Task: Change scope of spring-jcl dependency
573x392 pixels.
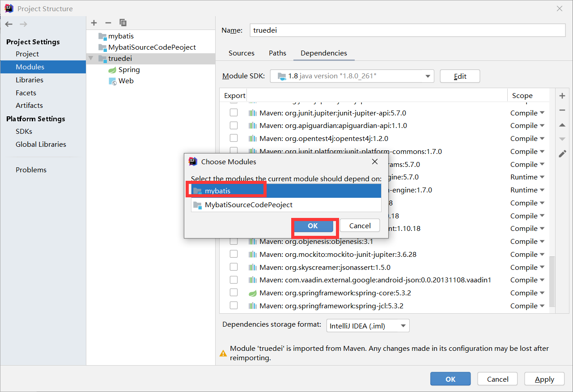Action: tap(527, 306)
